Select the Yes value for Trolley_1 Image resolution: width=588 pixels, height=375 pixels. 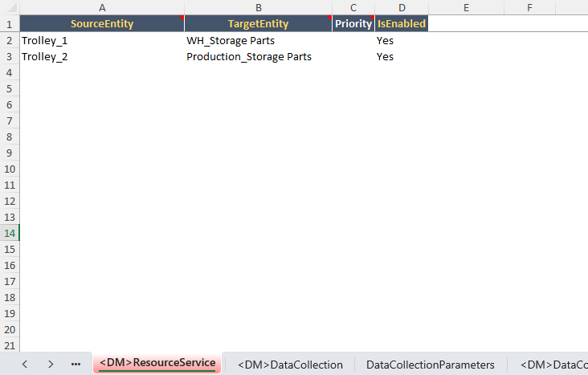click(x=401, y=40)
